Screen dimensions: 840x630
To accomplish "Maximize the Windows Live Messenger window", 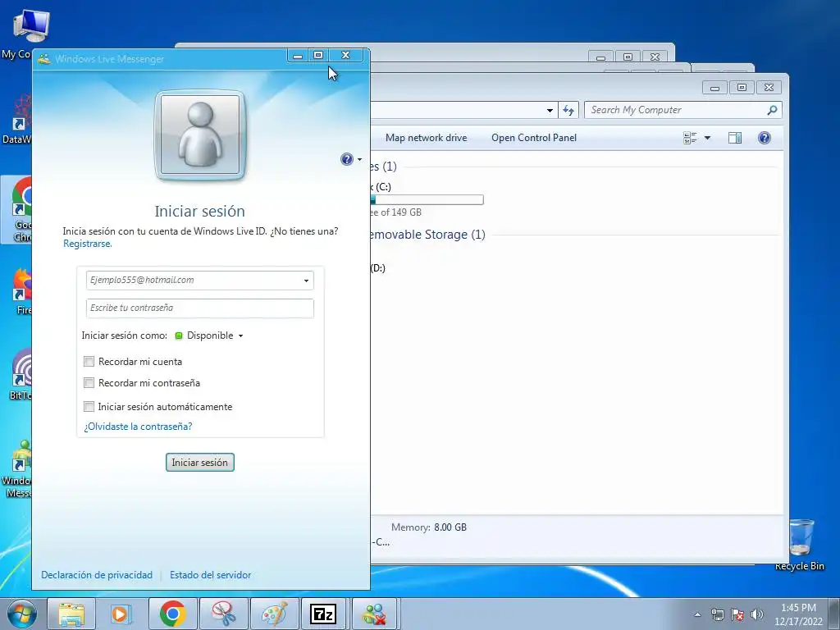I will tap(318, 55).
